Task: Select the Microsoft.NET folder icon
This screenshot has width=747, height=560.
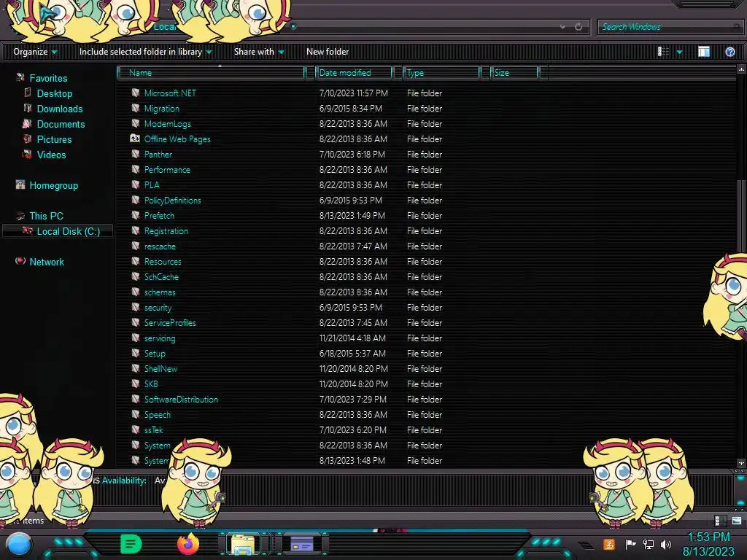Action: [x=135, y=93]
